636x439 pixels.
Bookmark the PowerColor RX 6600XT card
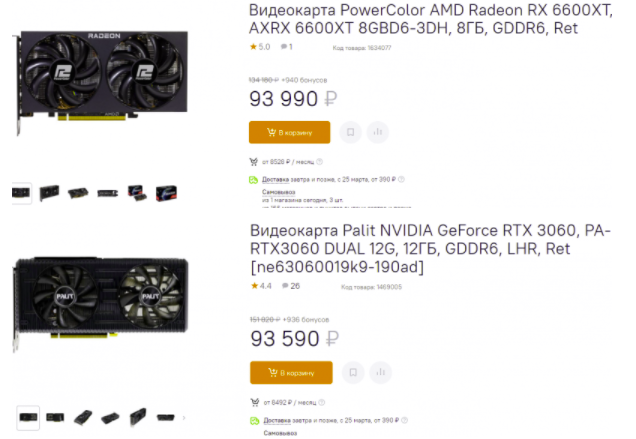tap(350, 132)
